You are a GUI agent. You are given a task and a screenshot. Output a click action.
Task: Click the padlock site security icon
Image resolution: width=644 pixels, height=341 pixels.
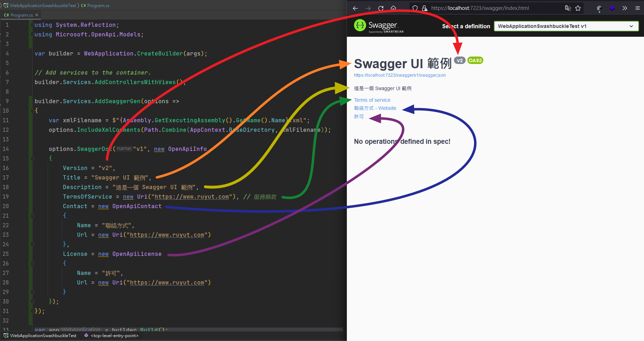coord(425,8)
